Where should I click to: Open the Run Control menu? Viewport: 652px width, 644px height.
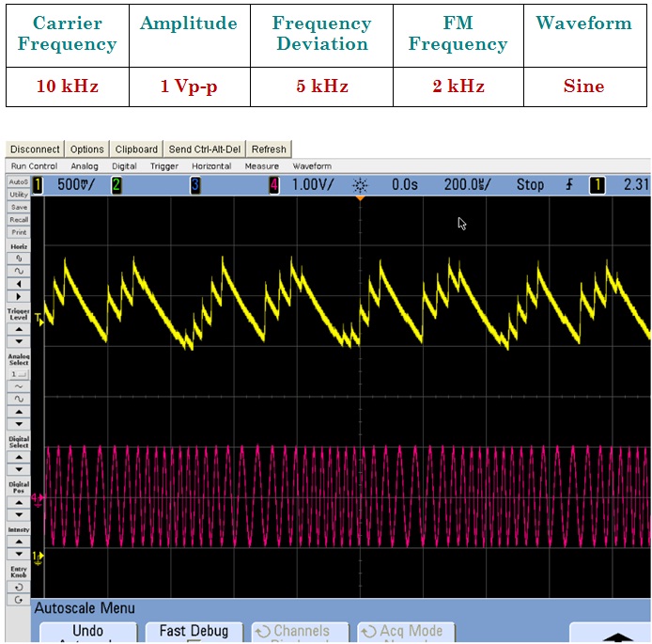click(x=34, y=166)
